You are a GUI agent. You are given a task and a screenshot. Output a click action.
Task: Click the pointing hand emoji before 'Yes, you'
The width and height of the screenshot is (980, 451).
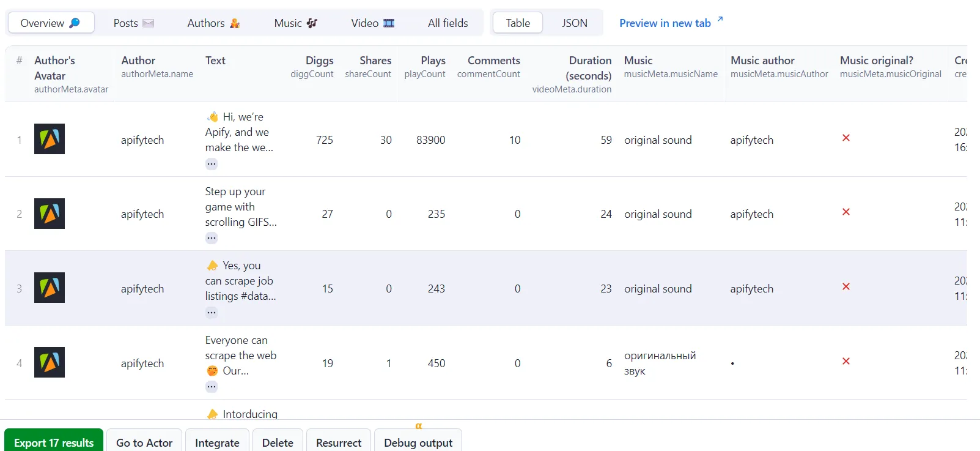[212, 266]
